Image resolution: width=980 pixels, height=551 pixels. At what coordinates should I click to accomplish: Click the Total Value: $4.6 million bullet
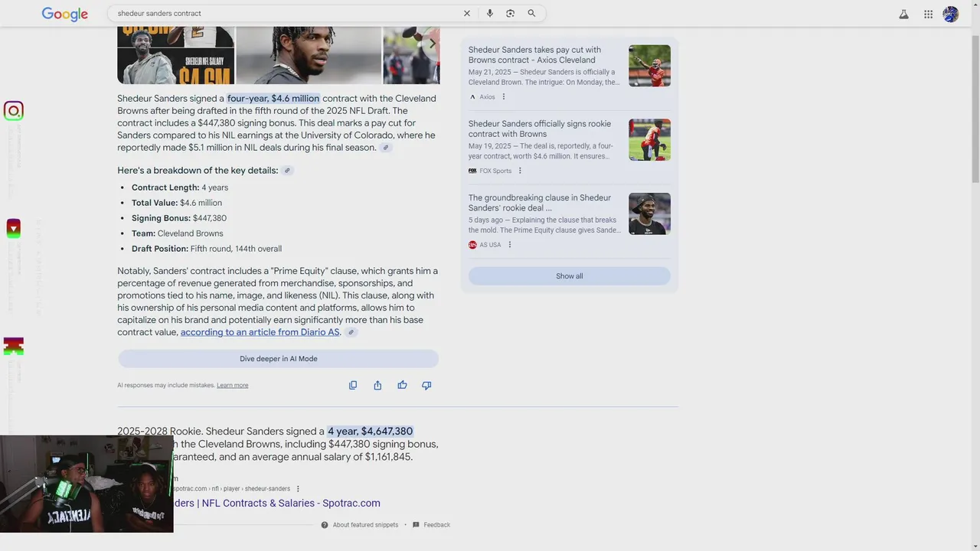coord(177,203)
